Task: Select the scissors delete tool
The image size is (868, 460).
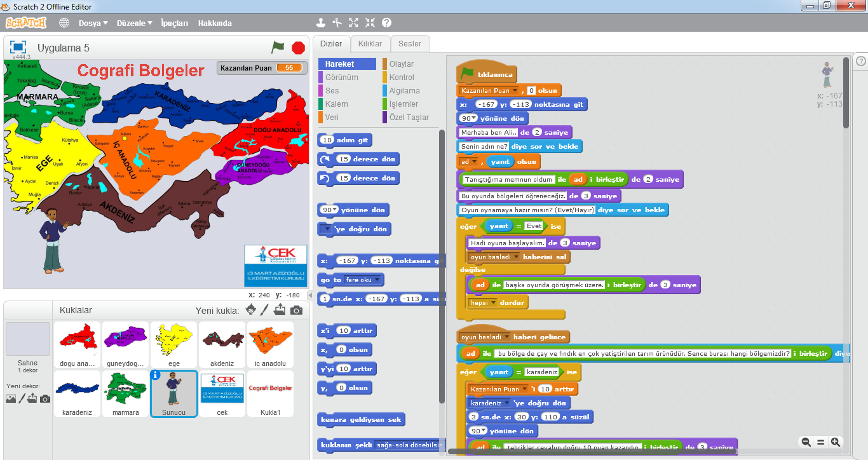Action: (x=337, y=23)
